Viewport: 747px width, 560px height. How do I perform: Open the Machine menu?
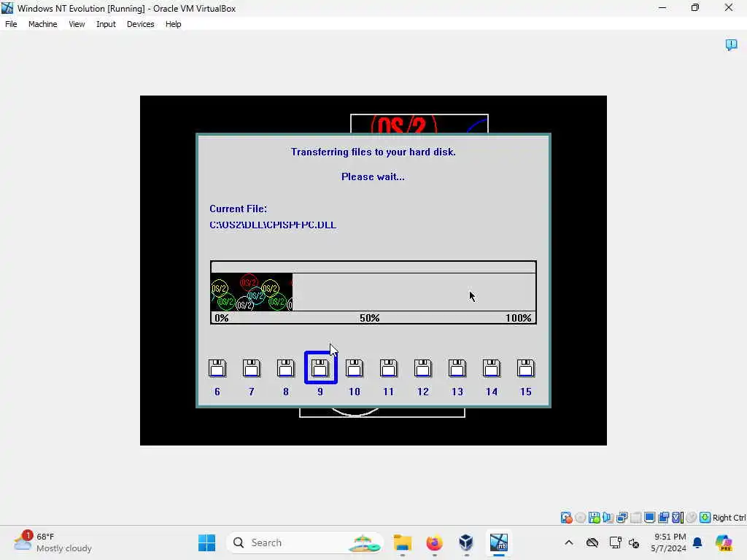tap(42, 24)
